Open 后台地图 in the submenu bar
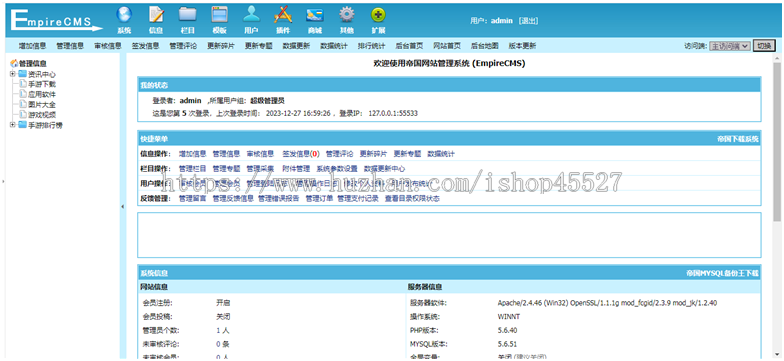 484,46
